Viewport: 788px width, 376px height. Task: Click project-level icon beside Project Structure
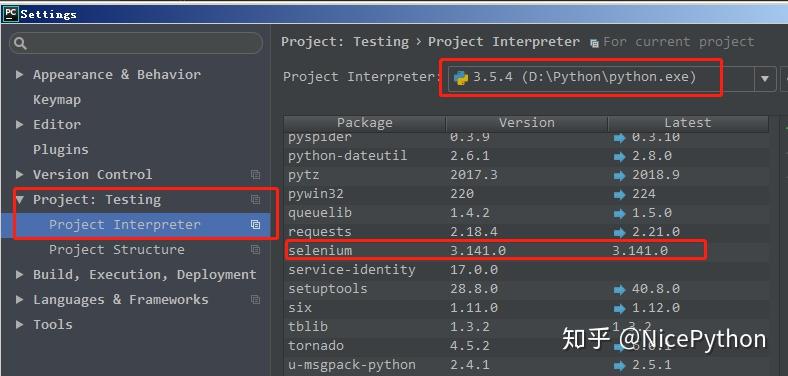255,249
